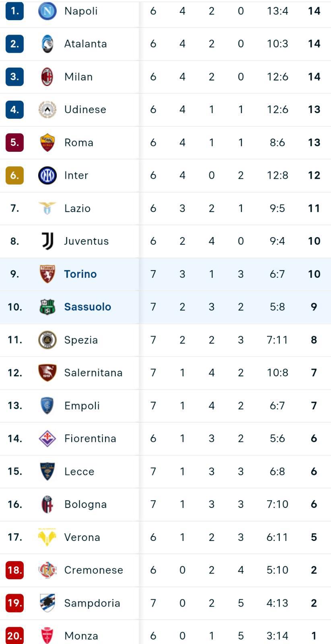Click the gold position 6 badge
Screen dimensions: 331x644
(x=14, y=175)
